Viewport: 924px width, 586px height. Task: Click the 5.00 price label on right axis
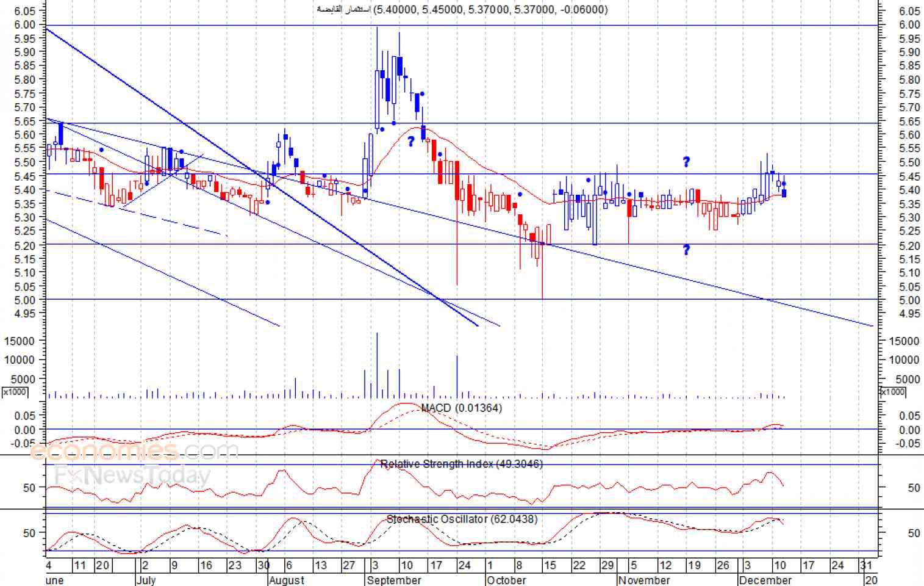coord(910,300)
